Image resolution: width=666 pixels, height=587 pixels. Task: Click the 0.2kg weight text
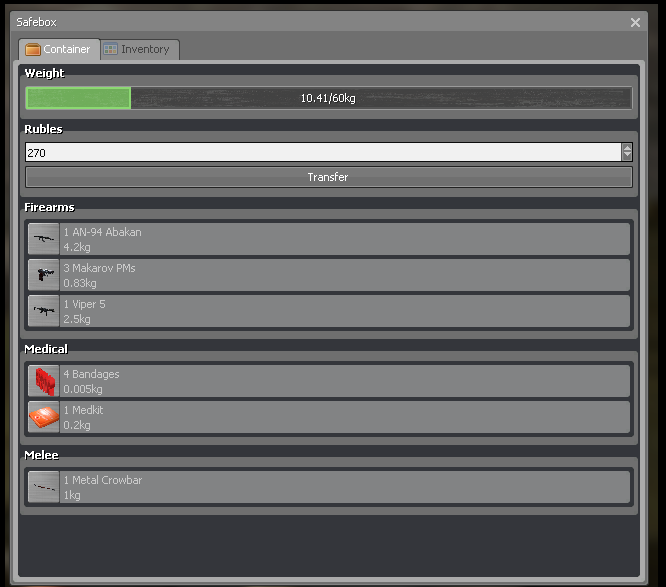pos(77,425)
